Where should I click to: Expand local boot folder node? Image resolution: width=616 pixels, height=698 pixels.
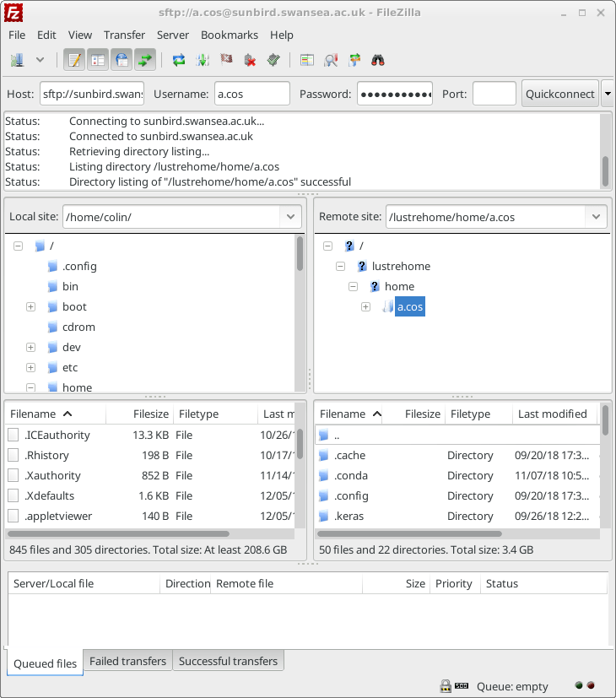(30, 306)
